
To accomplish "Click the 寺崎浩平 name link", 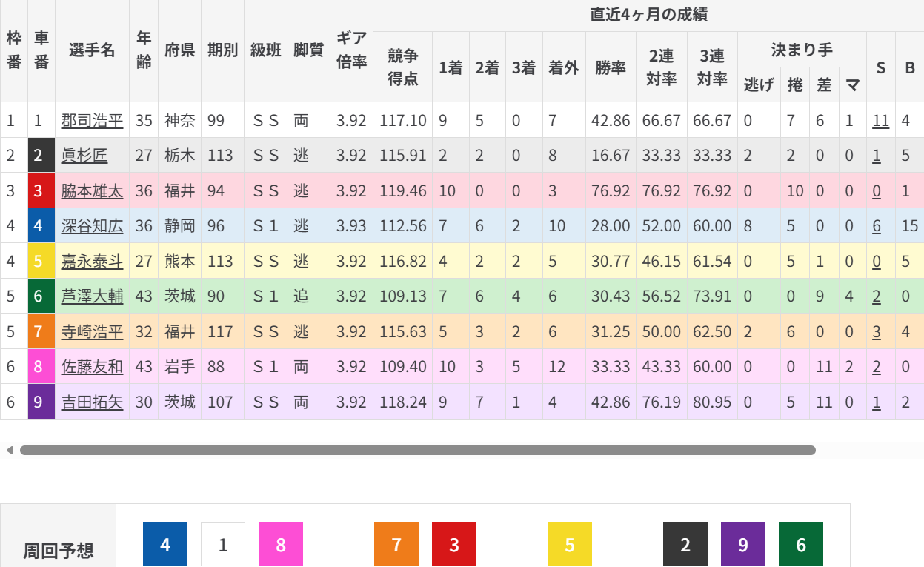I will (92, 331).
